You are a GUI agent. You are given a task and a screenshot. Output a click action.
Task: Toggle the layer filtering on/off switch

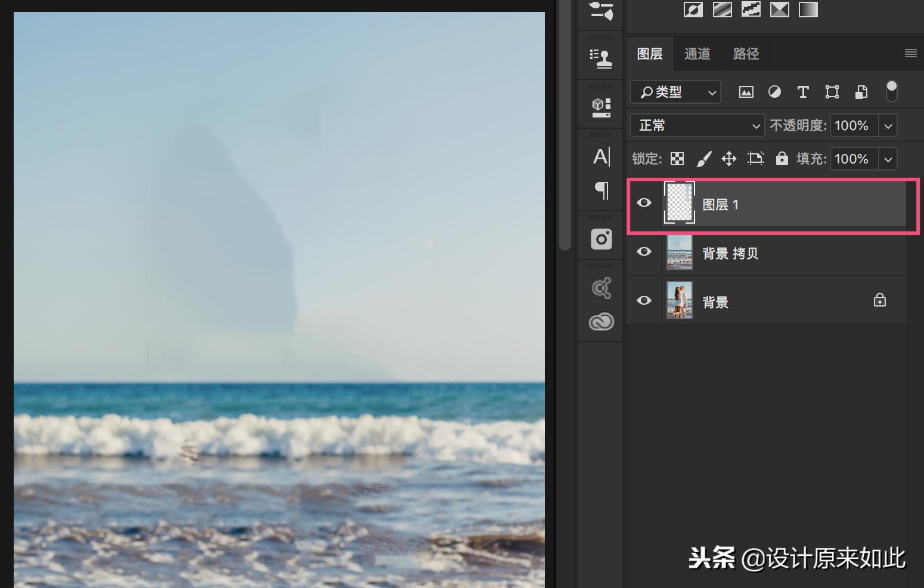click(x=891, y=91)
